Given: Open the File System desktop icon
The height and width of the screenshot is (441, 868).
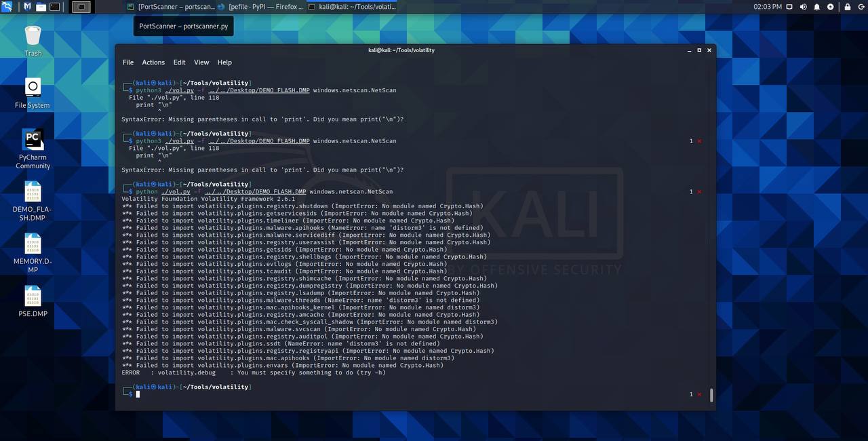Looking at the screenshot, I should [x=33, y=93].
